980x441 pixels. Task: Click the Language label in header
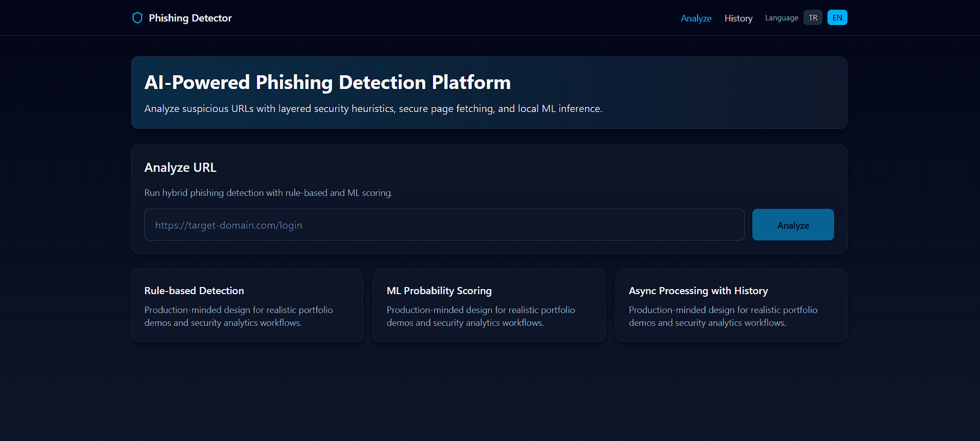(x=781, y=18)
